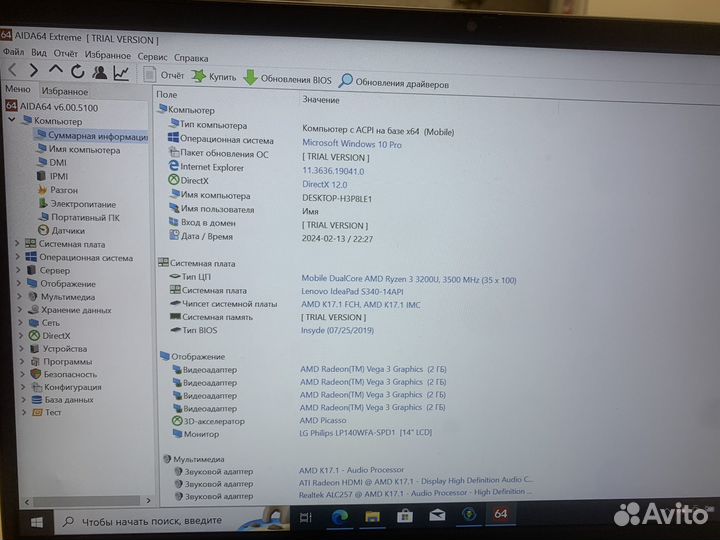720x540 pixels.
Task: Click the Купить buy button
Action: click(214, 76)
